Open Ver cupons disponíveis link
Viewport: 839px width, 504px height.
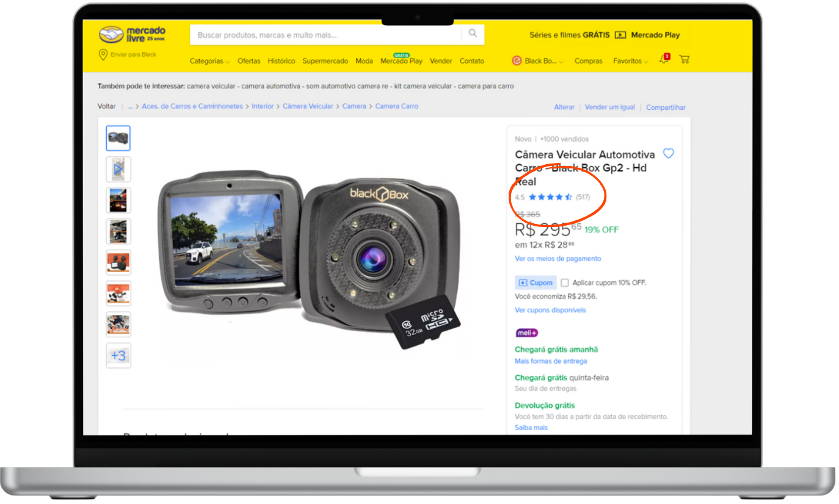(x=550, y=310)
